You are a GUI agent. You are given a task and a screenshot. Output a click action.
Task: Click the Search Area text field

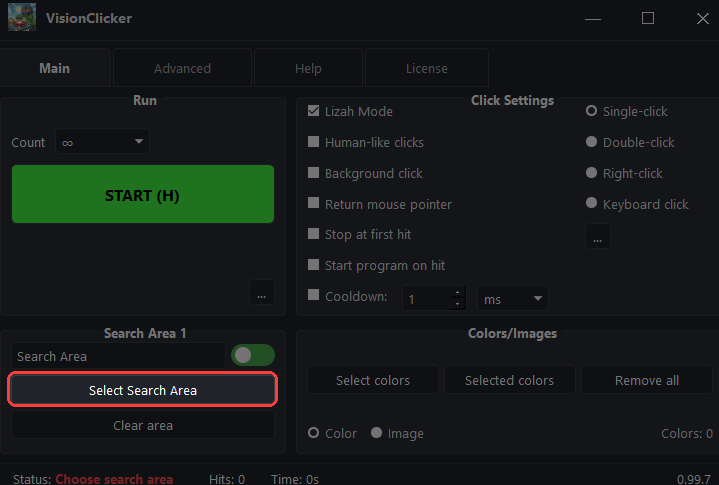point(118,356)
